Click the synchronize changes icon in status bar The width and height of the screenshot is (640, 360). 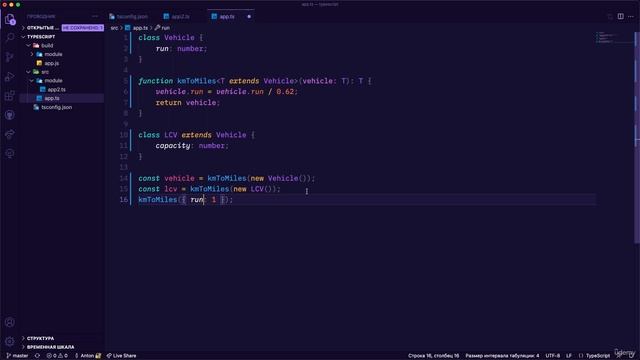coord(37,356)
